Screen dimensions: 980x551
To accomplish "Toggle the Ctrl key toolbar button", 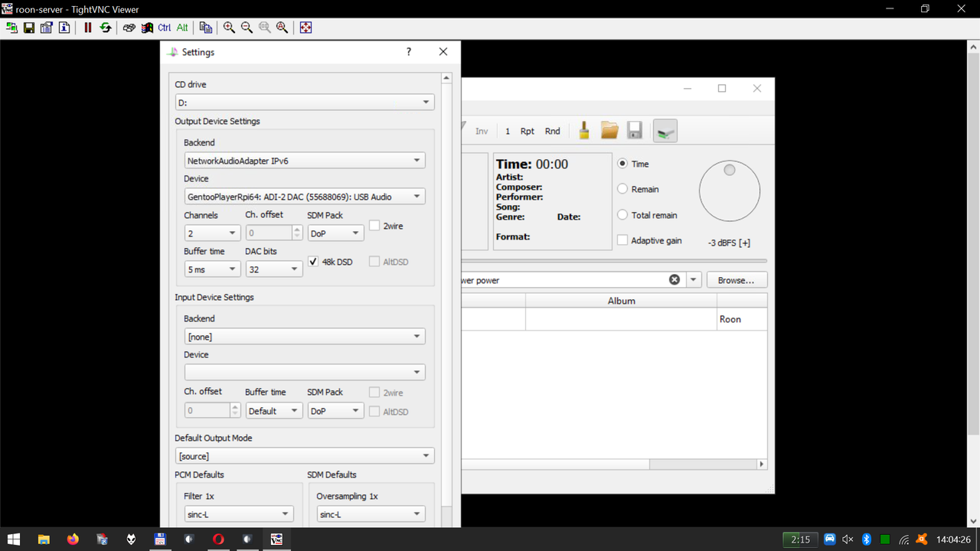I will click(x=165, y=28).
